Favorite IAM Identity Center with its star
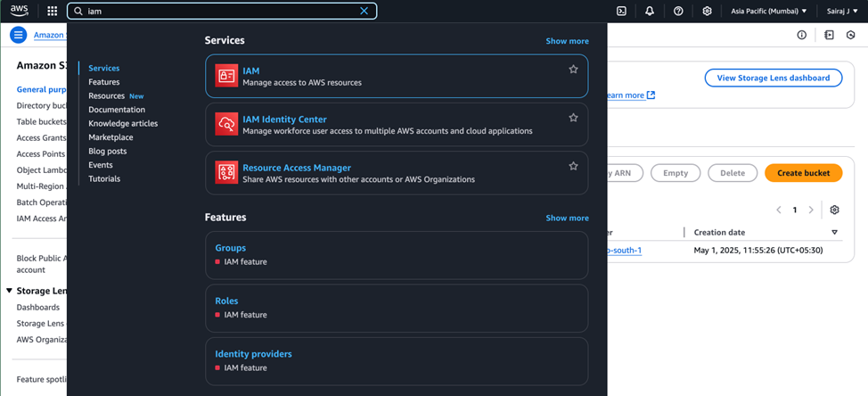Screen dimensions: 868x396 pos(574,118)
